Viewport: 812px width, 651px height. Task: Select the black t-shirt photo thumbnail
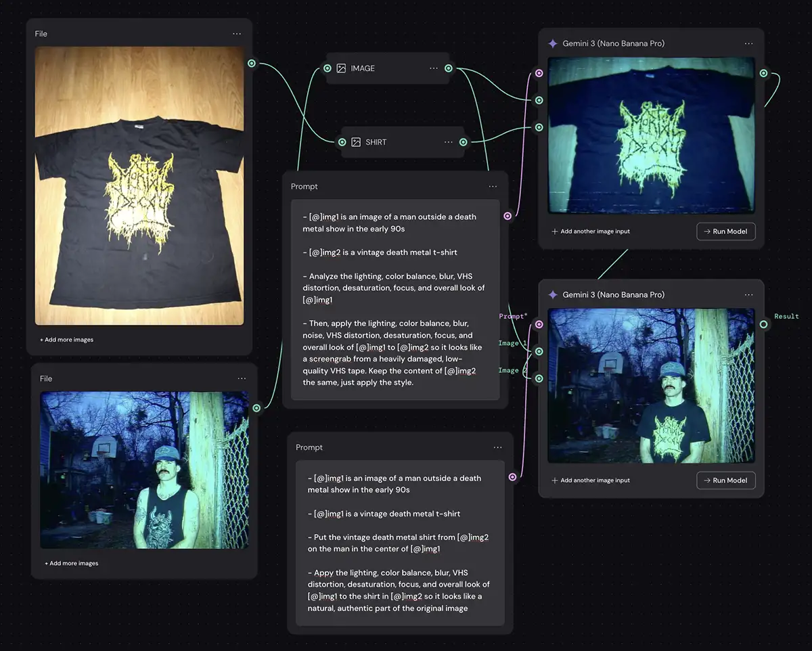139,185
